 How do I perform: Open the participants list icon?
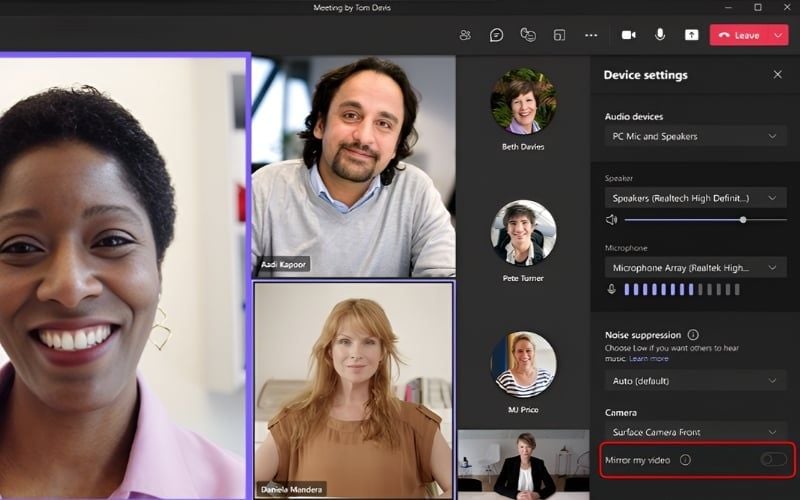point(465,35)
